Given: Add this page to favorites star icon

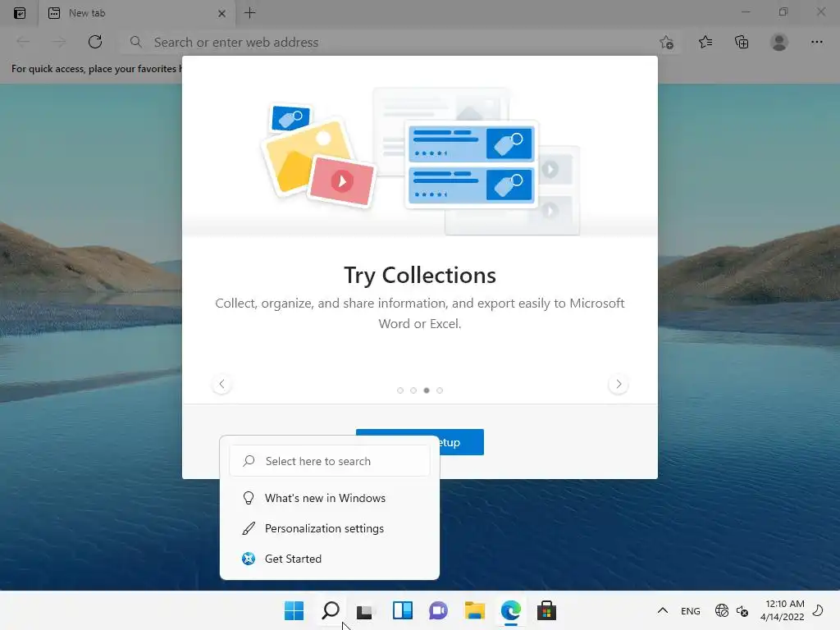Looking at the screenshot, I should (x=666, y=43).
